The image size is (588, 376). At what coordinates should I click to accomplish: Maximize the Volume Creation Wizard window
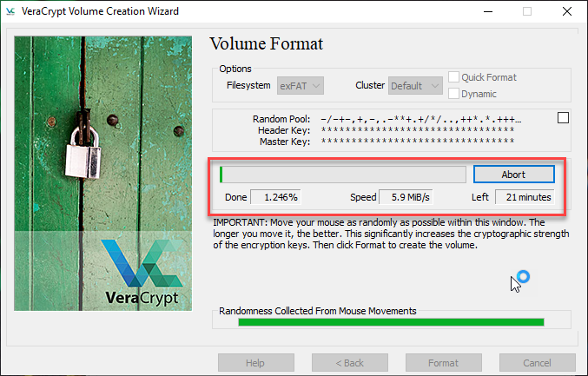pos(526,12)
